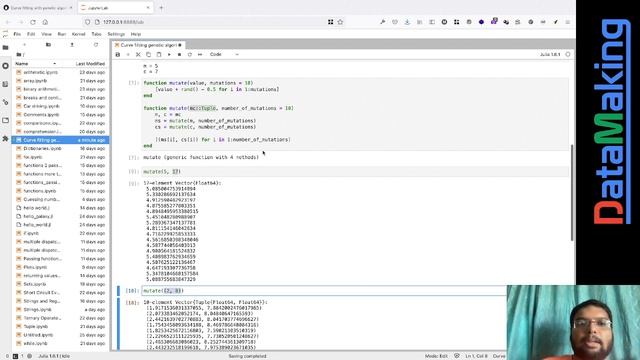The image size is (640, 360).
Task: Open the Property Inspector sidebar gears icon
Action: click(5, 102)
